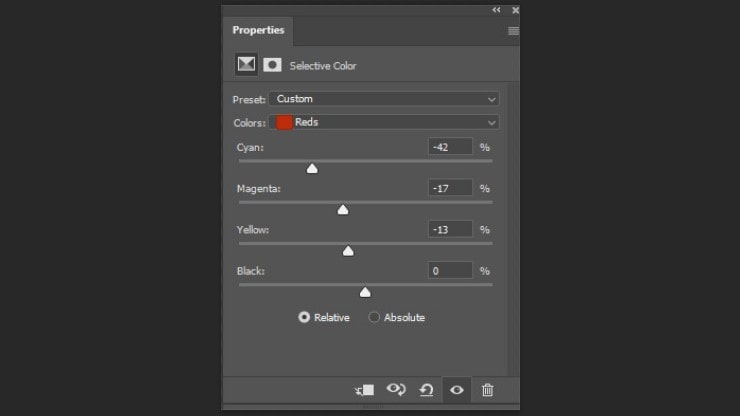Screen dimensions: 740x416
Task: Click the Cyan value field showing -42
Action: click(449, 147)
